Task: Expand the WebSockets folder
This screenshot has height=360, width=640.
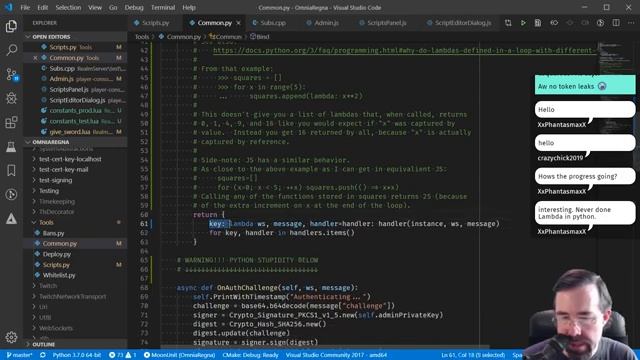Action: click(x=76, y=328)
